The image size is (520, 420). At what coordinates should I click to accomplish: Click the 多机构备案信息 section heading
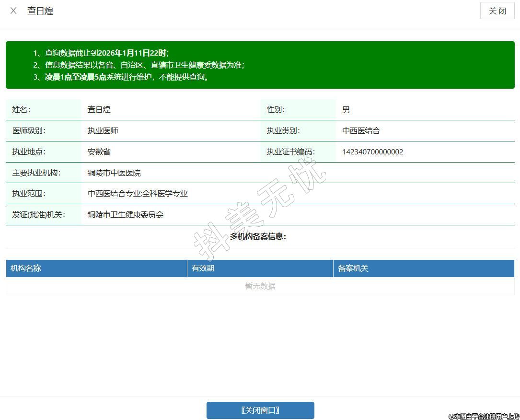click(258, 236)
